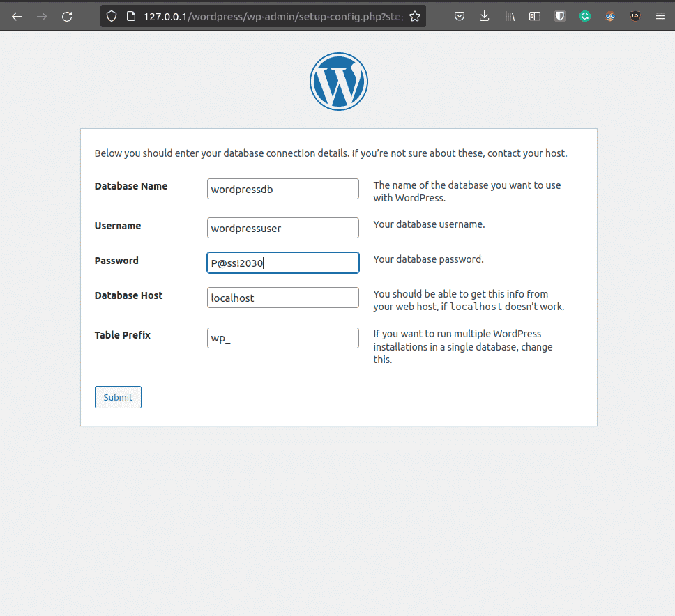Click the Database Name field
675x616 pixels.
pyautogui.click(x=283, y=189)
